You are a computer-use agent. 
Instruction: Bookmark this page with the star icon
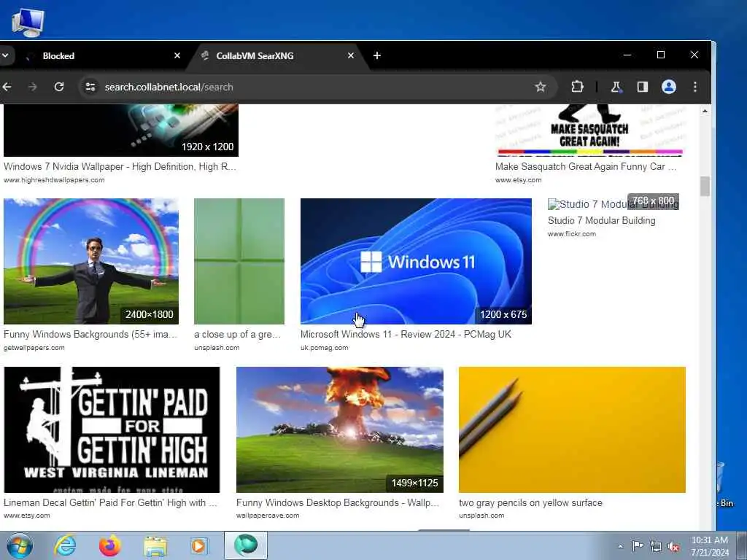[x=540, y=87]
